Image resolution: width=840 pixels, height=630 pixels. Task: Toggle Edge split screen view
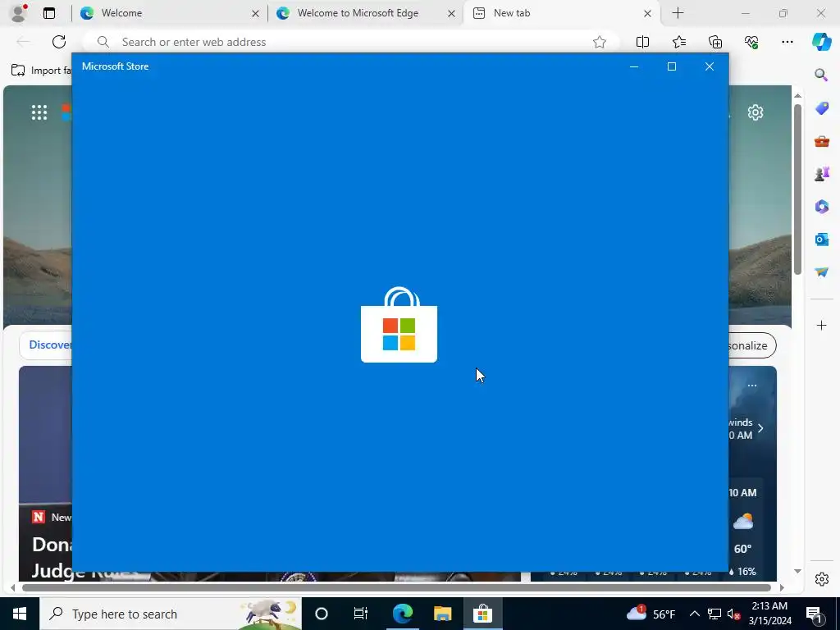[x=642, y=42]
